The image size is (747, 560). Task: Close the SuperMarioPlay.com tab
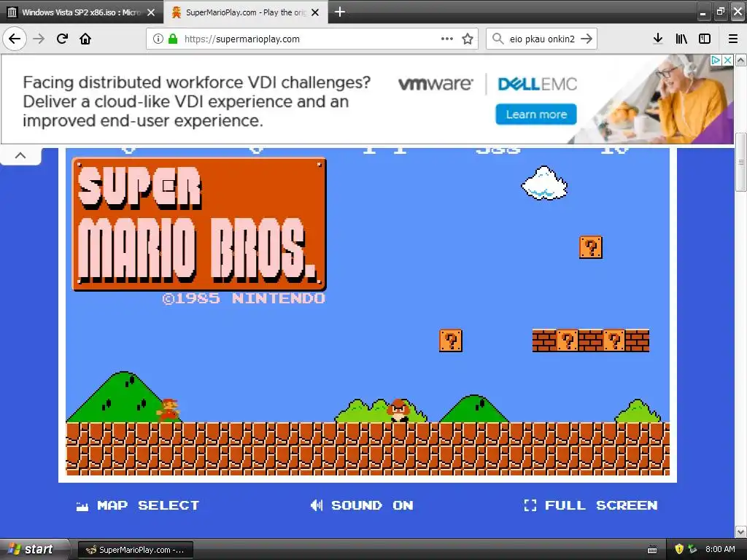(x=315, y=12)
